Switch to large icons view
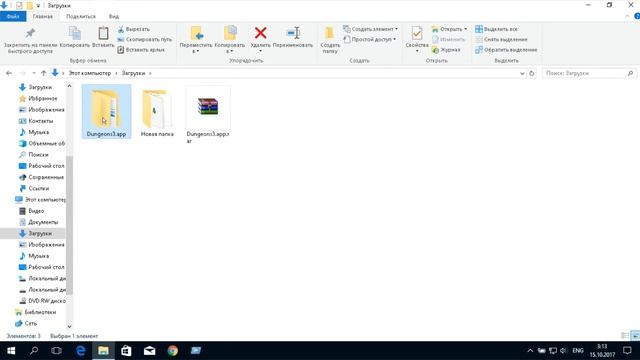This screenshot has height=360, width=640. [x=635, y=336]
